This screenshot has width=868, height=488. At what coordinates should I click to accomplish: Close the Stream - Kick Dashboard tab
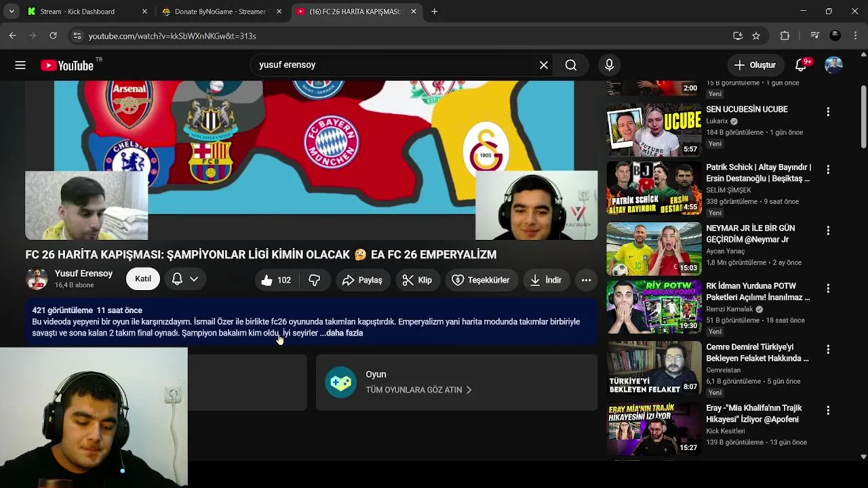(x=144, y=12)
